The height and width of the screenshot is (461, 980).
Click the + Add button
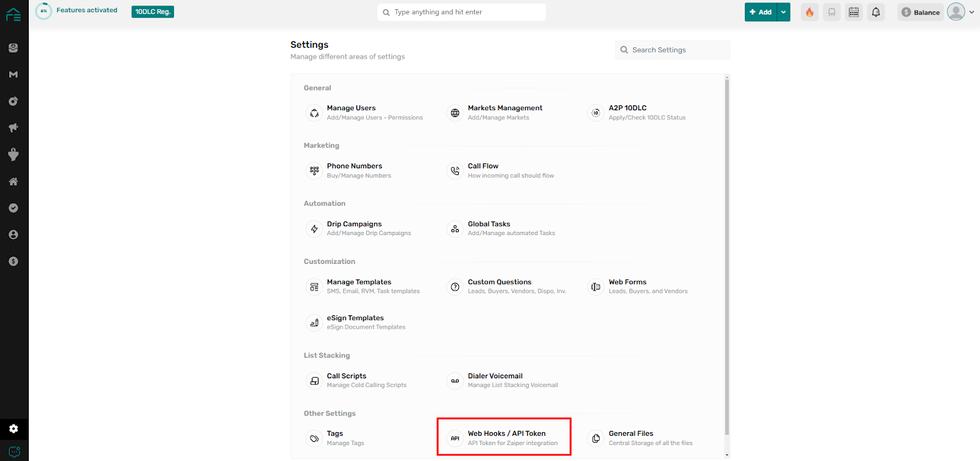tap(761, 12)
